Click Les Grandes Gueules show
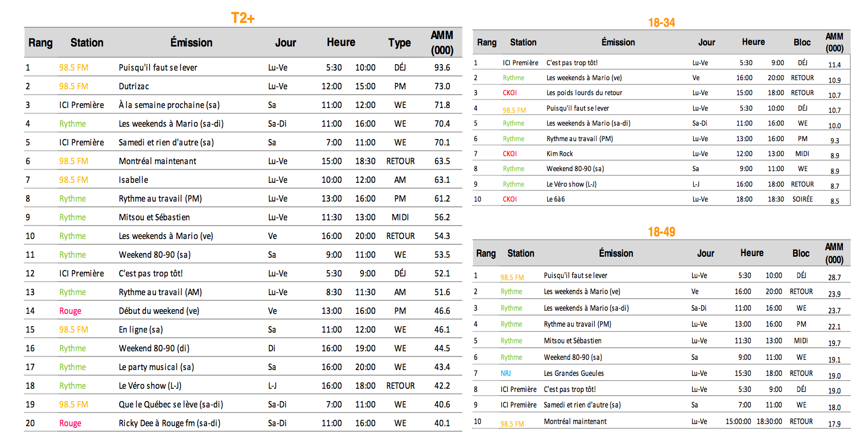This screenshot has width=868, height=446. 573,373
